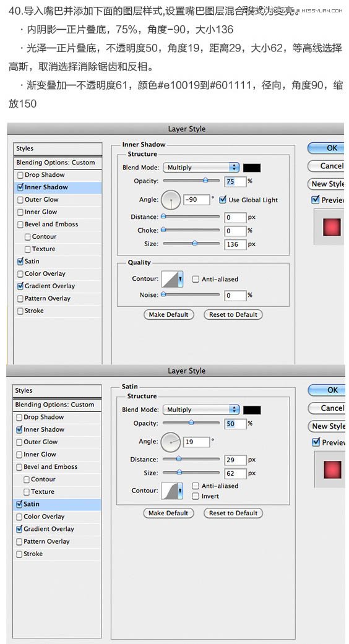This screenshot has height=644, width=349.
Task: Click red preview thumbnail in Inner Shadow settings dialog
Action: 332,227
